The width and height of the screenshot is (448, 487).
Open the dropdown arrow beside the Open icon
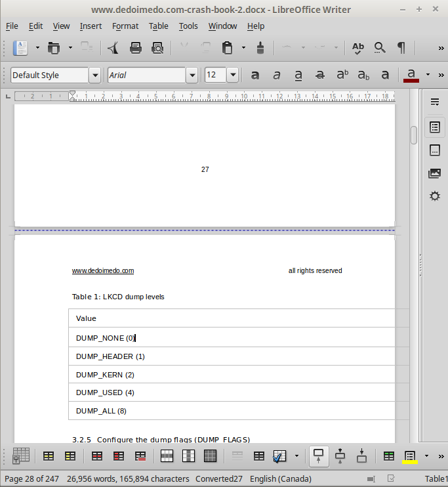click(70, 48)
